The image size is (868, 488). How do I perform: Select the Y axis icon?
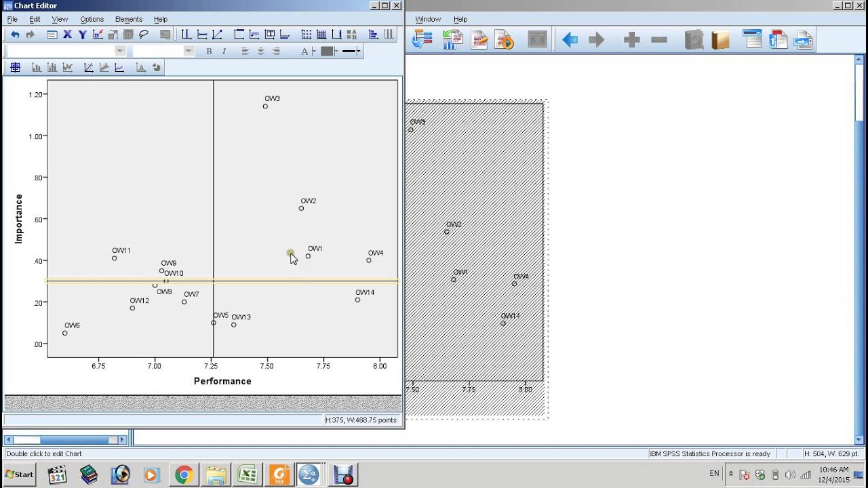click(x=83, y=35)
